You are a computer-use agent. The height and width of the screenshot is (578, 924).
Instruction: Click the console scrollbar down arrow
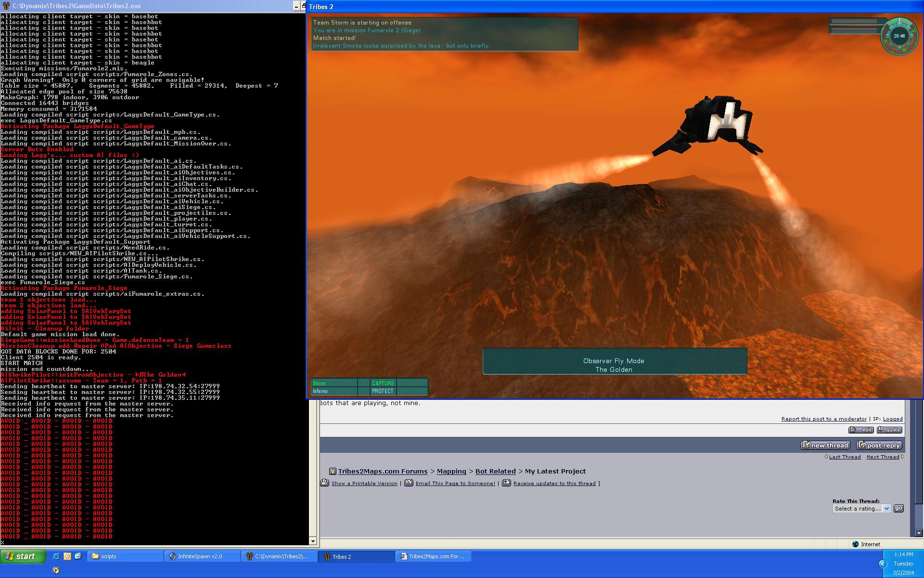tap(313, 541)
